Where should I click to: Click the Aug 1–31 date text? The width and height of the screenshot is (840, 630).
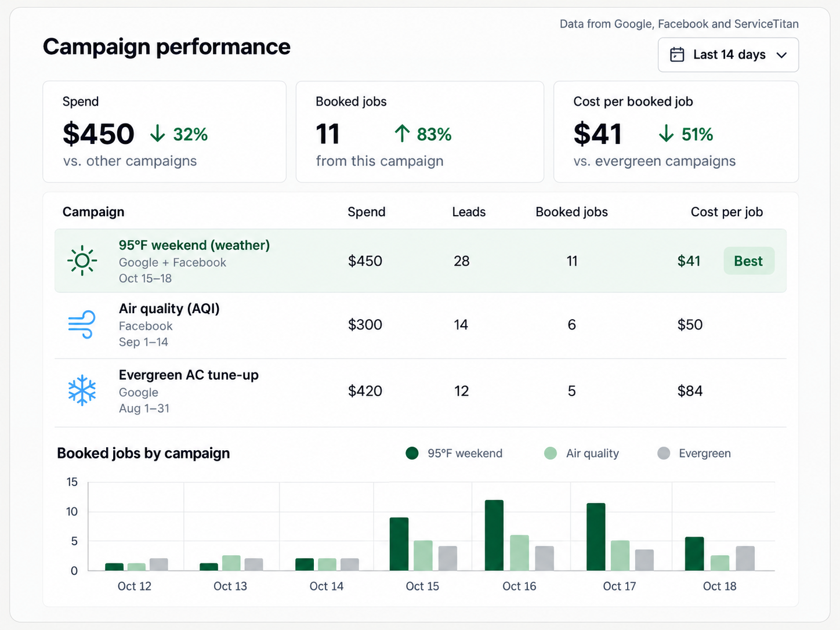144,408
